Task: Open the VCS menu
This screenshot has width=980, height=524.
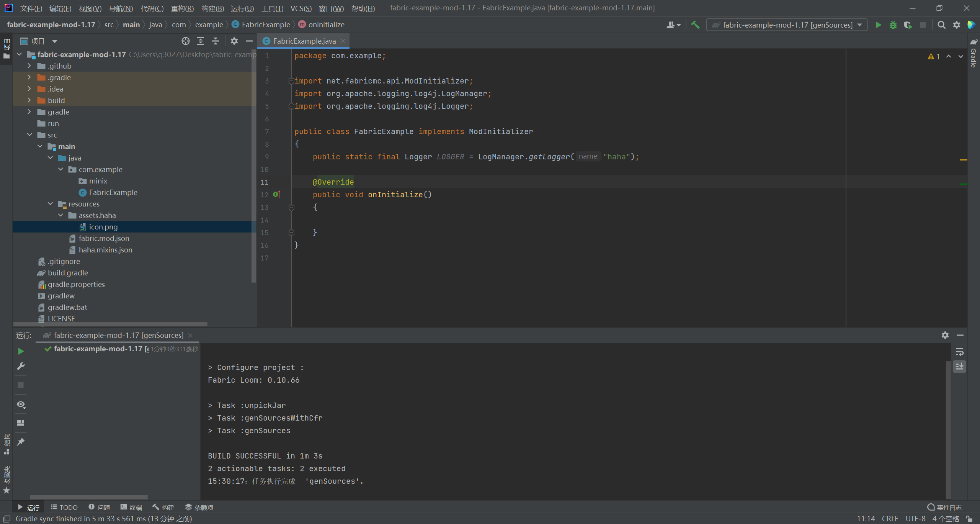Action: [301, 8]
